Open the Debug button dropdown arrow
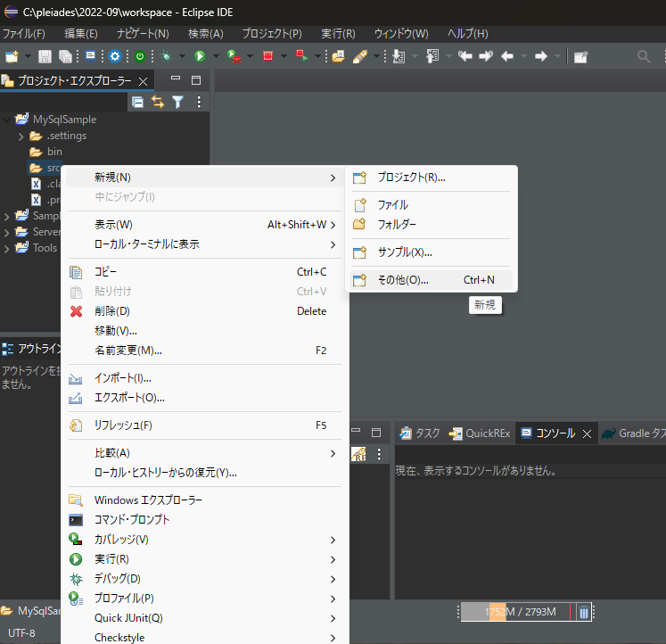This screenshot has width=666, height=644. 182,56
